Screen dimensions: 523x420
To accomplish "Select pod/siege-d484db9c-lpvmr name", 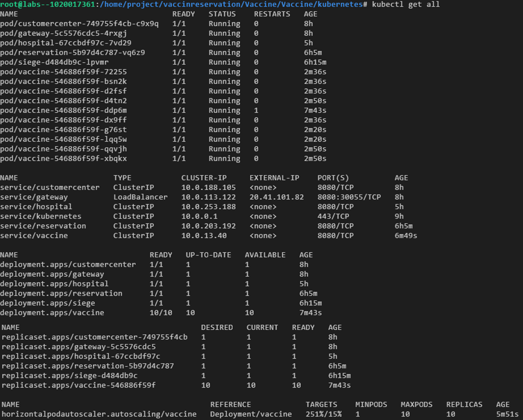I will click(x=54, y=62).
